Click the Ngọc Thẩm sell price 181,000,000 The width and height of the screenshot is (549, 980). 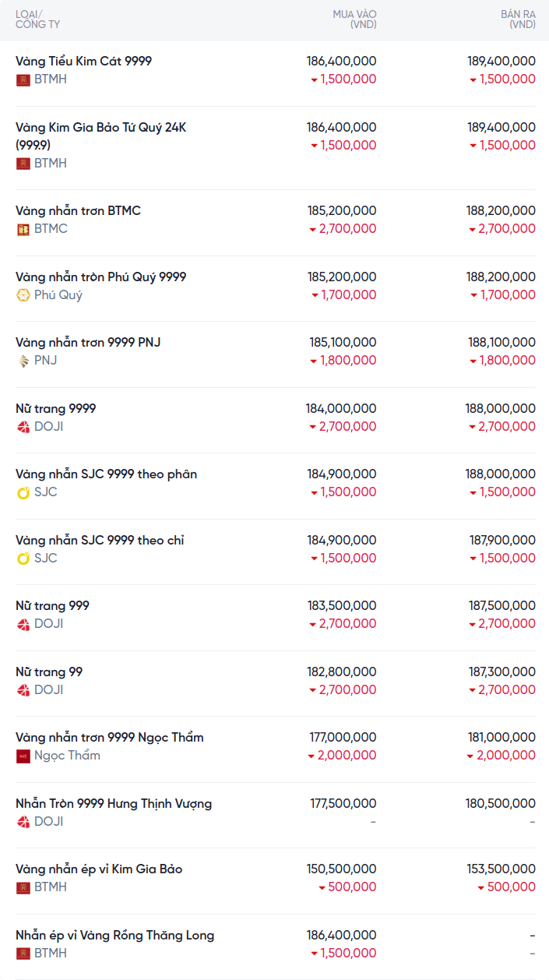pyautogui.click(x=501, y=737)
